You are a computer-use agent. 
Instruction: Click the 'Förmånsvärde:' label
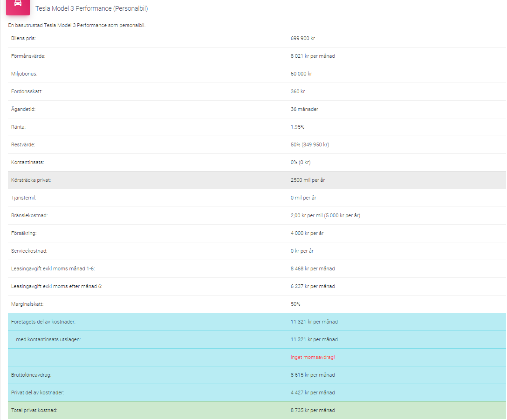pos(28,56)
